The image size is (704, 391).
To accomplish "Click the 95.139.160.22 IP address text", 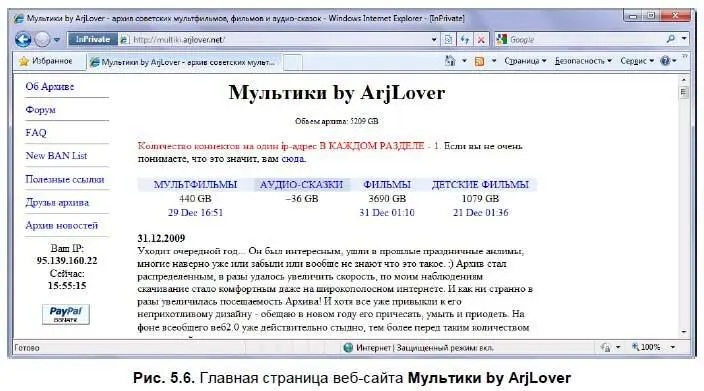I will (67, 260).
